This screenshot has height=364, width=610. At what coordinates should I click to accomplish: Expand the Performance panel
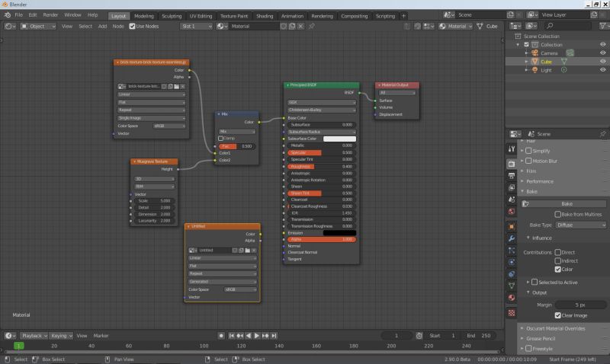coord(539,181)
